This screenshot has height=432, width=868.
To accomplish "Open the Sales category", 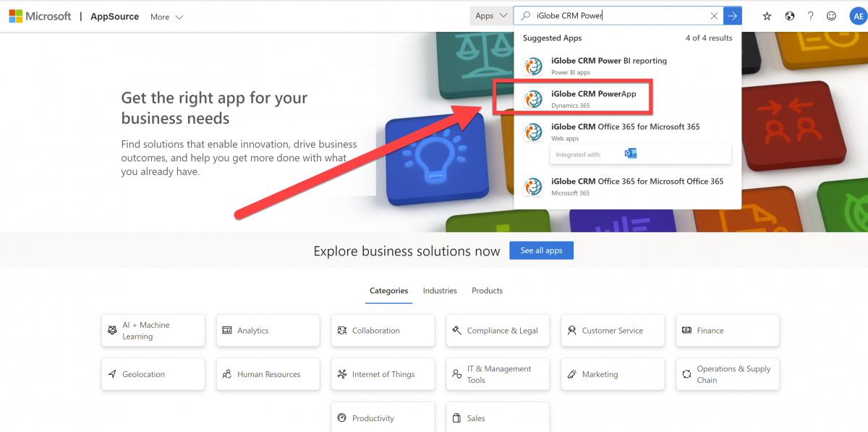I will (498, 418).
